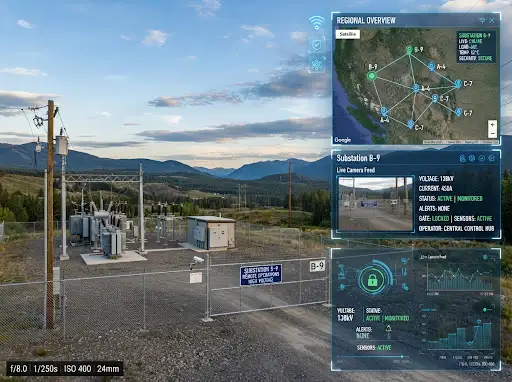The height and width of the screenshot is (382, 512).
Task: Click the SENSORS: ACTIVE label in the bottom panel
Action: click(x=374, y=348)
